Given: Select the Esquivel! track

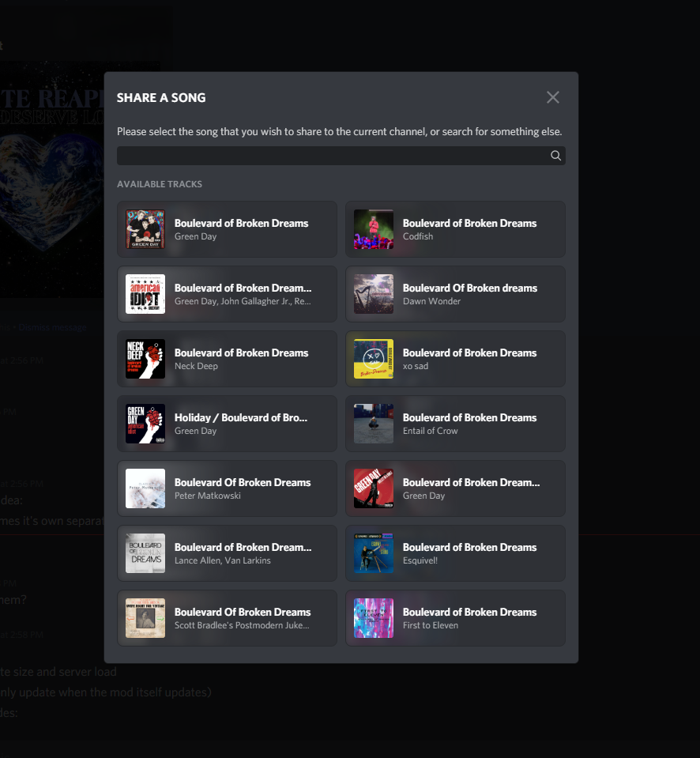Looking at the screenshot, I should click(455, 553).
